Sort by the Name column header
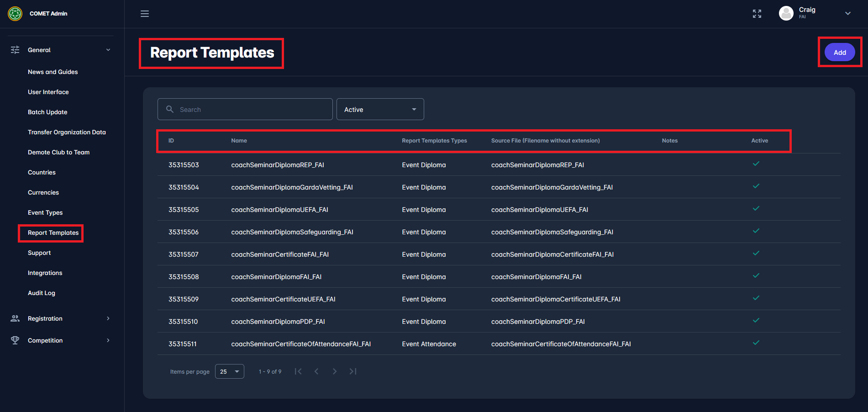 tap(239, 141)
